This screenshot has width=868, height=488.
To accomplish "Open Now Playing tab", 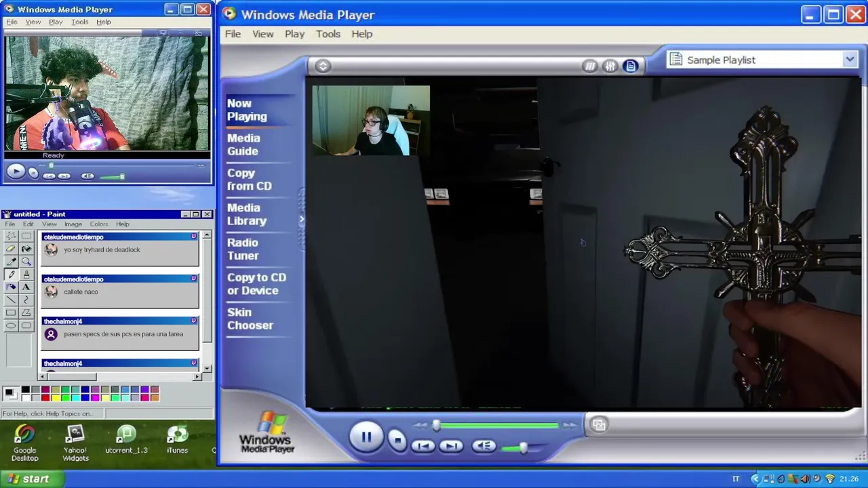I will point(247,110).
